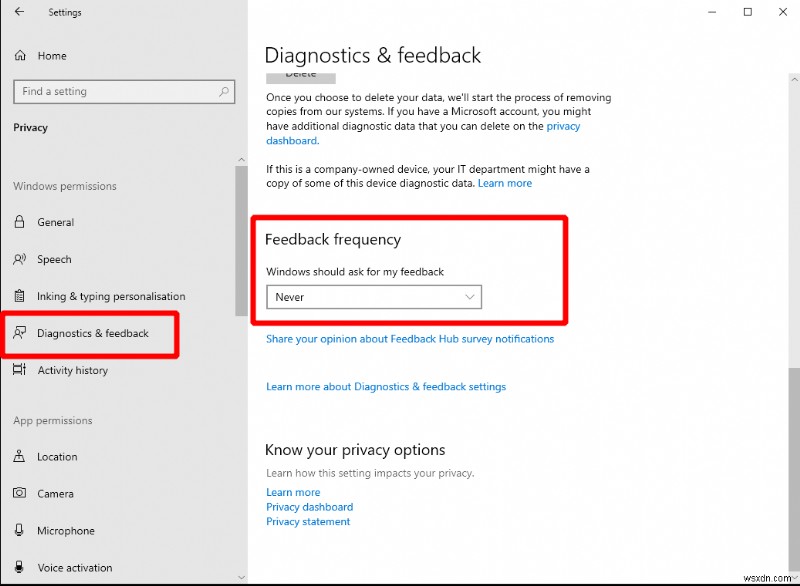Open the Microphone permission icon
The height and width of the screenshot is (586, 800).
pyautogui.click(x=22, y=530)
